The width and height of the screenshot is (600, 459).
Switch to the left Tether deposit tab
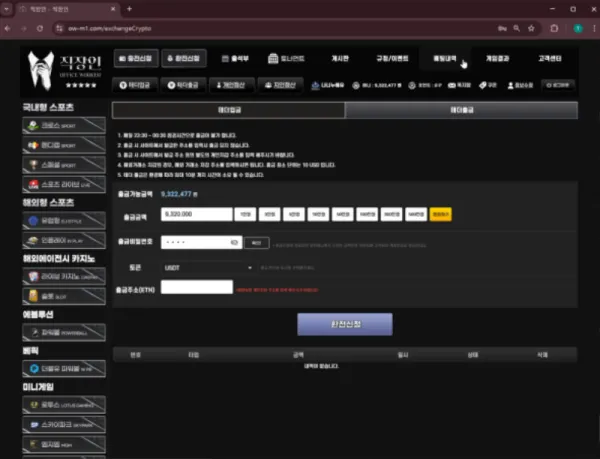[x=229, y=110]
